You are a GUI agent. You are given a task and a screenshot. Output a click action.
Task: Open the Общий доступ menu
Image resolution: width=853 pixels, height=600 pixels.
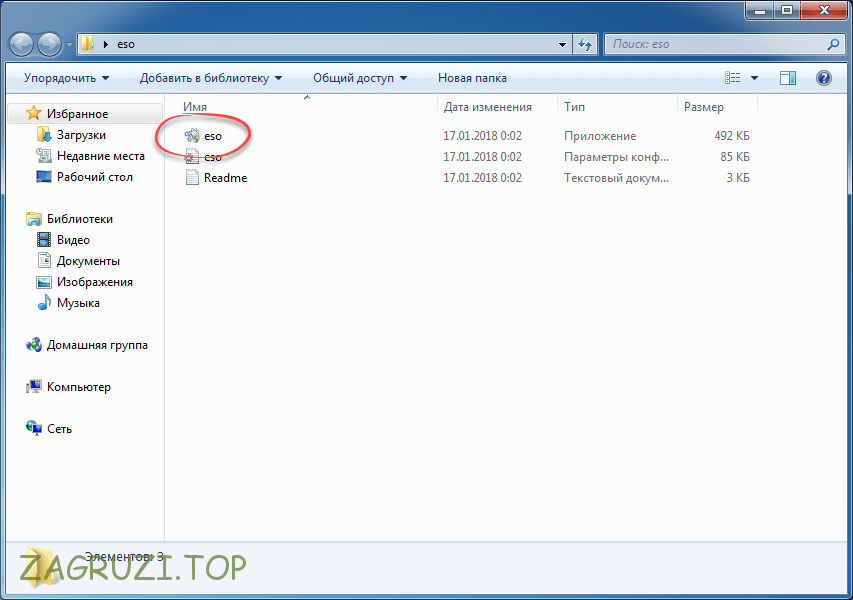coord(360,78)
